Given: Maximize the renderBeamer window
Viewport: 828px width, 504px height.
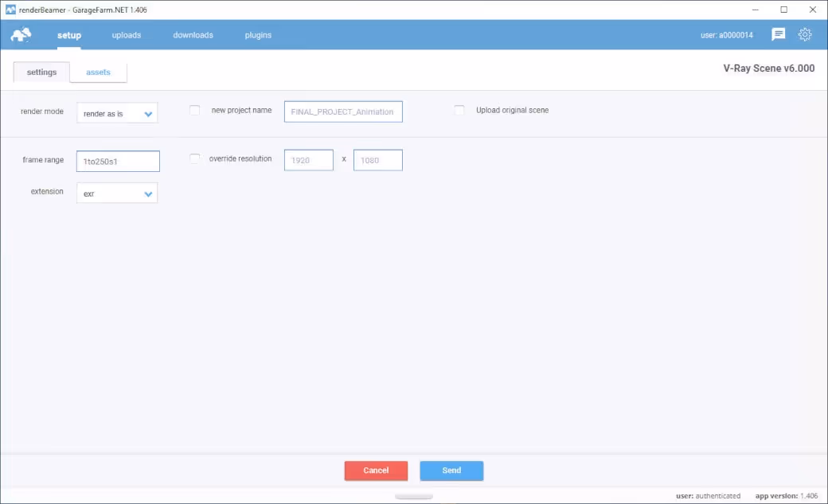Looking at the screenshot, I should 783,10.
